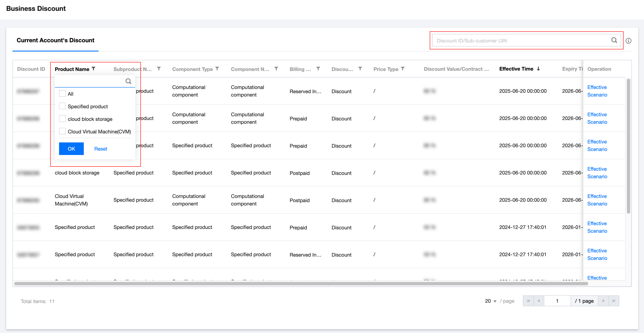Open the Discount type column filter
This screenshot has width=644, height=333.
click(x=360, y=69)
